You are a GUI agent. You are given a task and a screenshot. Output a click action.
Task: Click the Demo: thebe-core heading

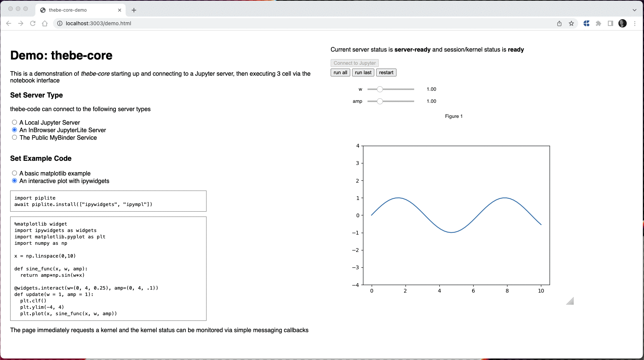tap(61, 55)
